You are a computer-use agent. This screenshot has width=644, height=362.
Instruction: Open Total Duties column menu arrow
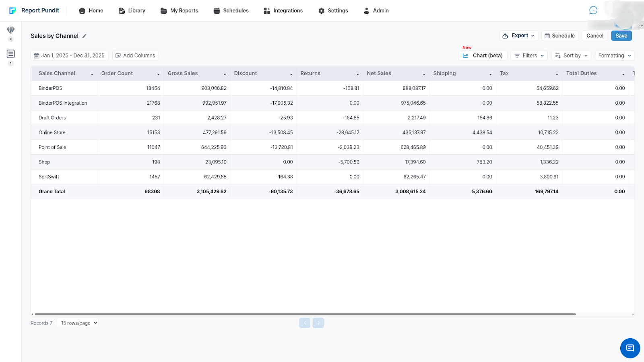tap(623, 74)
